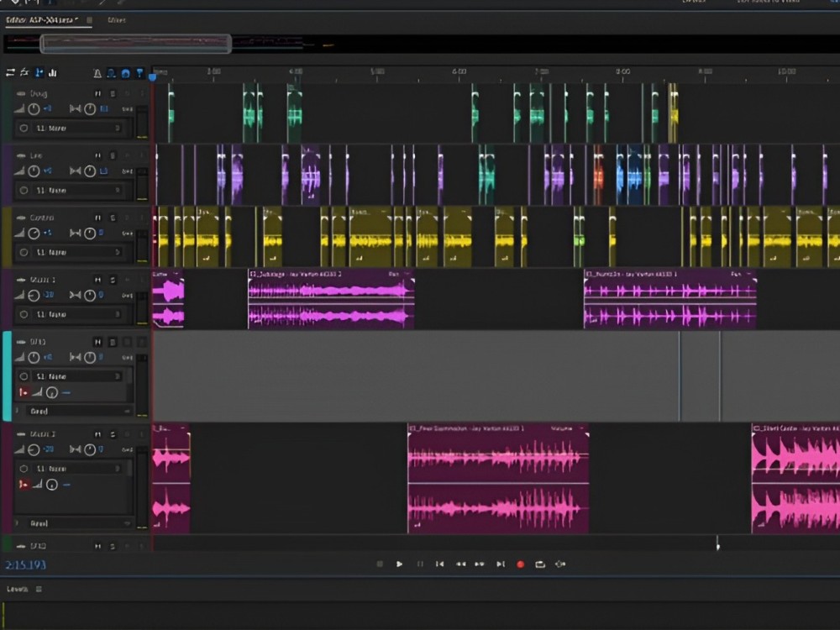Click the Rewind transport button
The width and height of the screenshot is (840, 630).
click(460, 564)
